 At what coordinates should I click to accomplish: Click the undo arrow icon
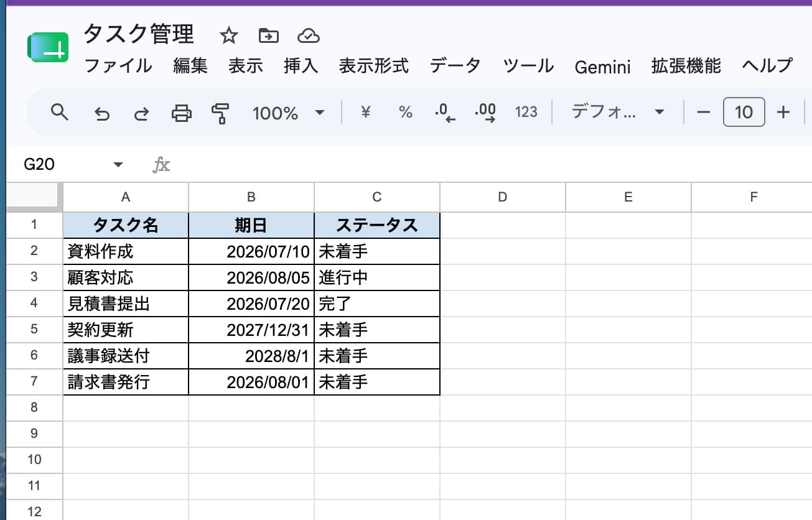[x=101, y=113]
